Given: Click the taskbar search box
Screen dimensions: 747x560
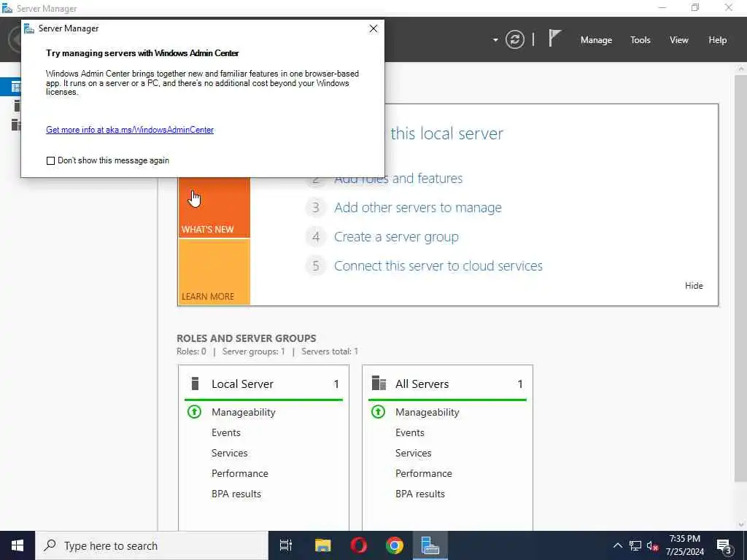Looking at the screenshot, I should tap(152, 545).
